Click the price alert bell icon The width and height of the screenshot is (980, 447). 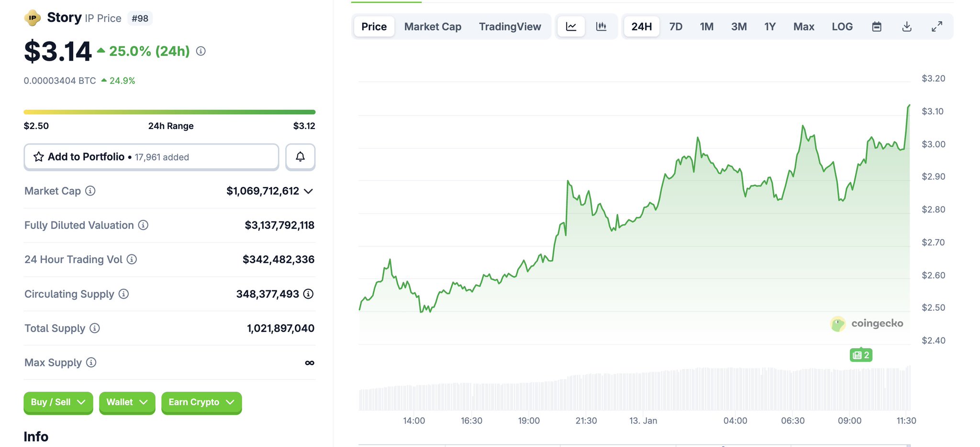click(x=300, y=157)
